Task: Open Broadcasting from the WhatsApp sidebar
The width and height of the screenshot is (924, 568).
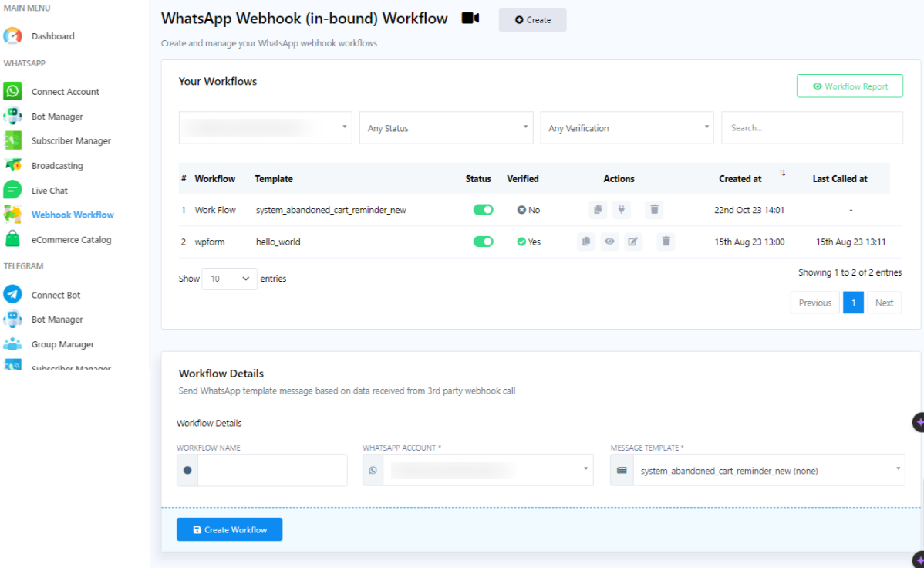Action: (x=58, y=165)
